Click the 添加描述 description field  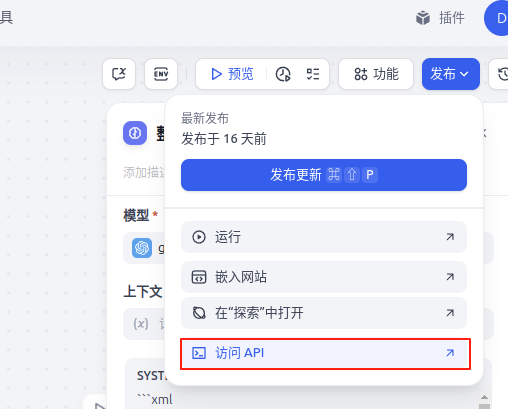click(x=144, y=173)
